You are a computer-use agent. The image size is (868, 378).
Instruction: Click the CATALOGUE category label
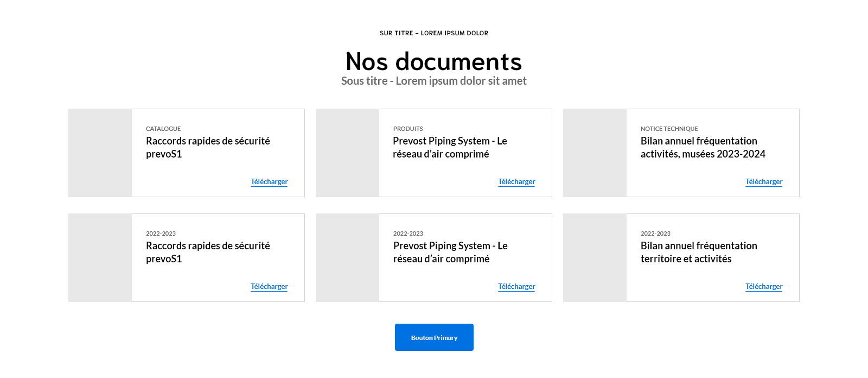point(163,129)
